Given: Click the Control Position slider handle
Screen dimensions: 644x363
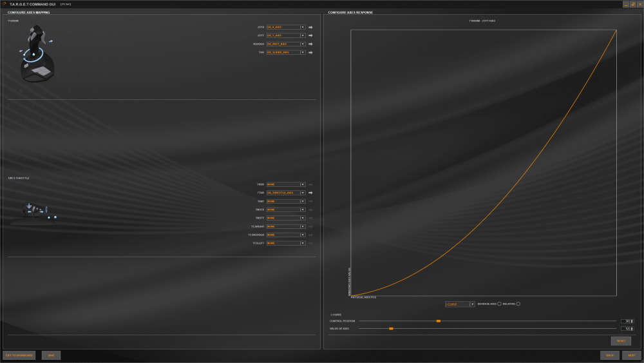Looking at the screenshot, I should [x=438, y=321].
